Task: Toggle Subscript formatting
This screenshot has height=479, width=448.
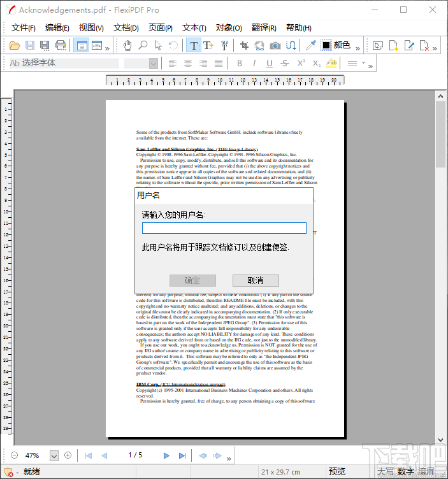Action: (x=317, y=63)
